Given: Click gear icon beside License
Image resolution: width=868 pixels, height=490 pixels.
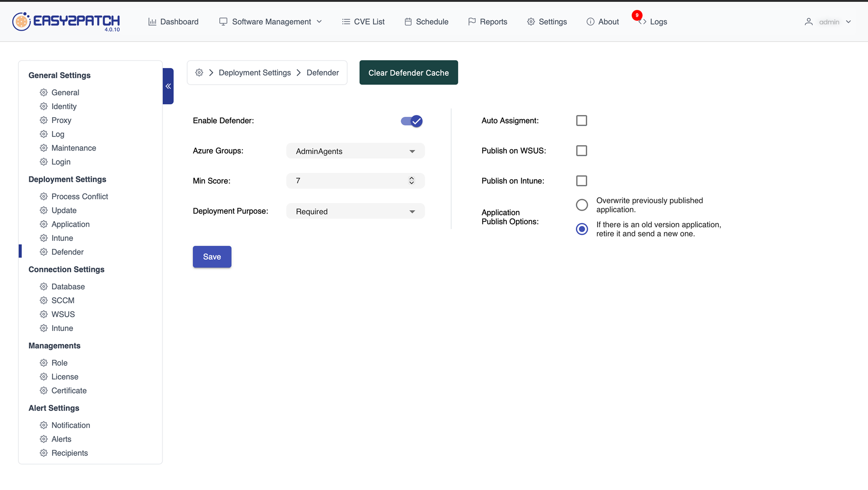Looking at the screenshot, I should point(44,377).
